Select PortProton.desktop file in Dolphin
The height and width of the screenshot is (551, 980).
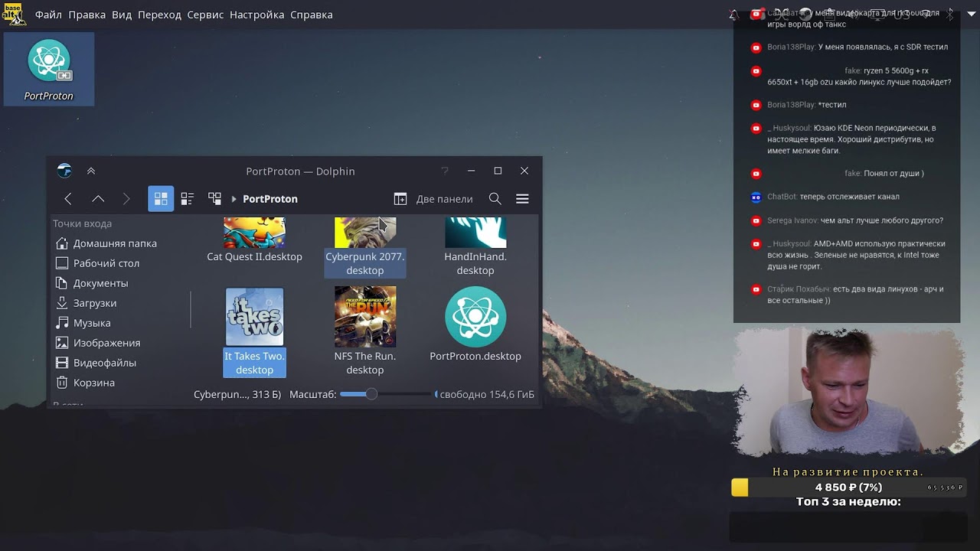475,324
